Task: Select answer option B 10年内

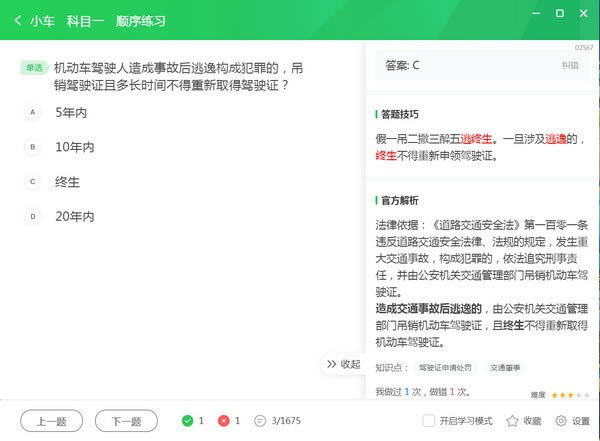Action: pyautogui.click(x=60, y=147)
